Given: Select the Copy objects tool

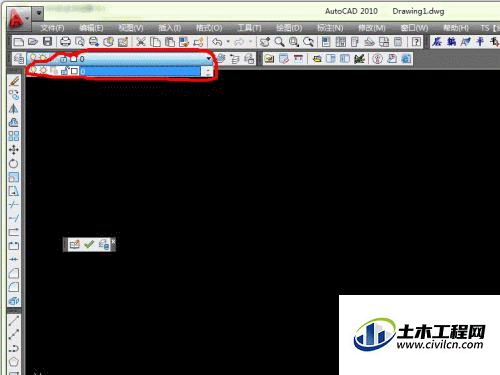Looking at the screenshot, I should (x=14, y=95).
